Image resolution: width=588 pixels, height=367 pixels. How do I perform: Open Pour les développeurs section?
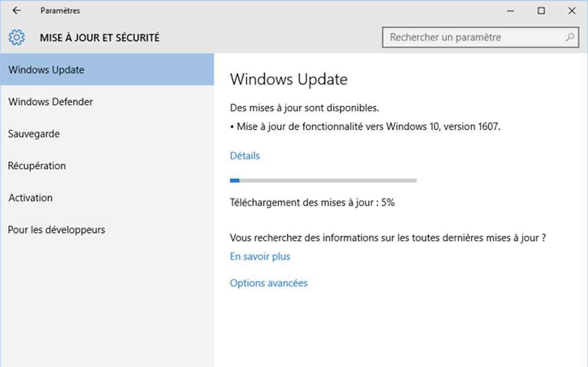tap(107, 230)
